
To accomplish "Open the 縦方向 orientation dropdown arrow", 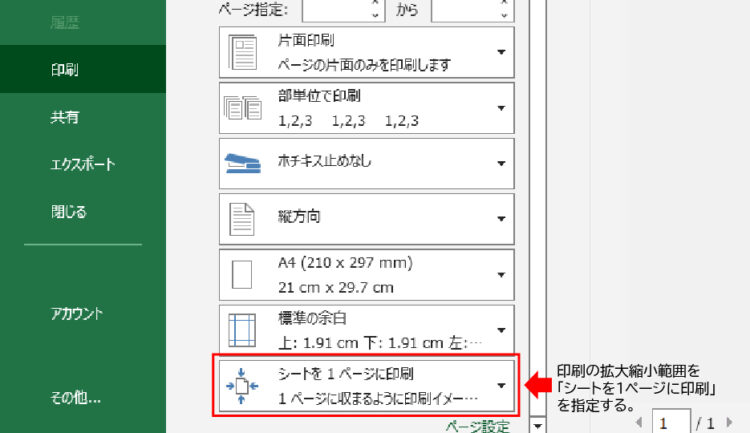I will pyautogui.click(x=501, y=218).
